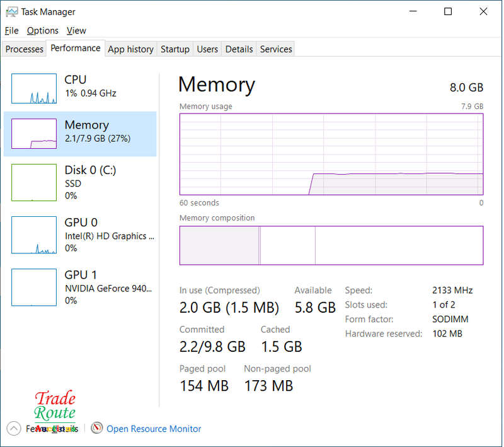Switch to the Processes tab
The height and width of the screenshot is (447, 504).
(24, 49)
